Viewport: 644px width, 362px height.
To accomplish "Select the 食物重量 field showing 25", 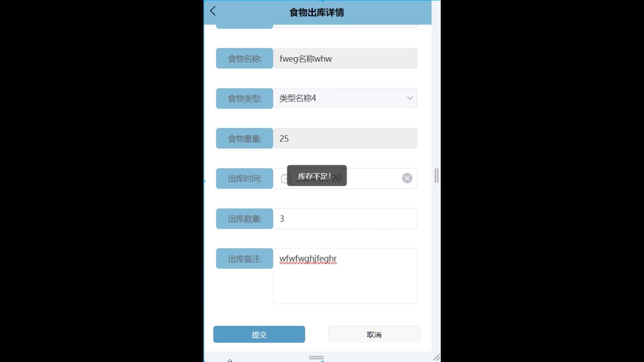I will click(345, 138).
